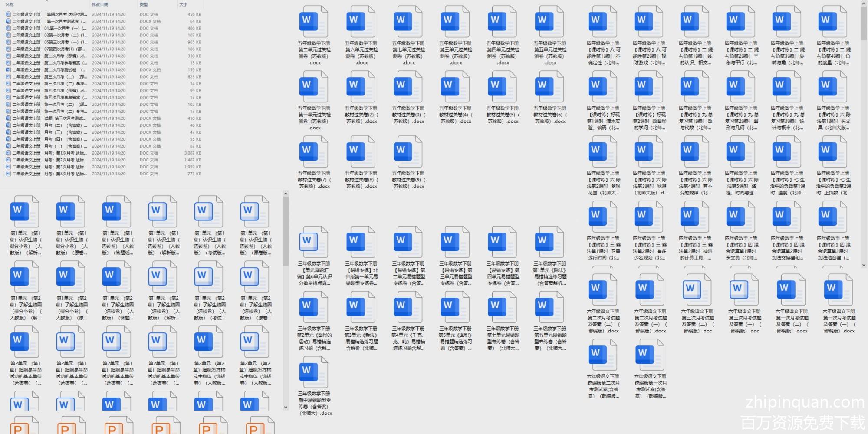Open 四年级数学上册 好玩第1课时 滴水实验 file

pyautogui.click(x=602, y=86)
